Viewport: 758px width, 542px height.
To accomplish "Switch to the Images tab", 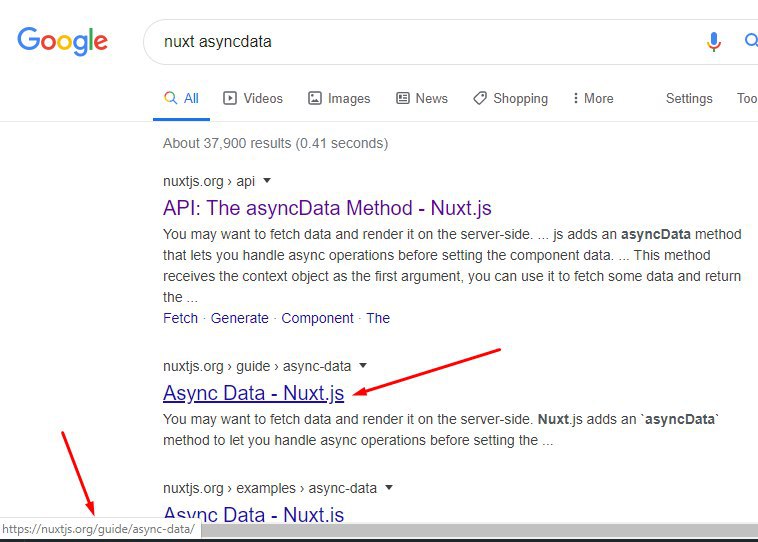I will [339, 99].
